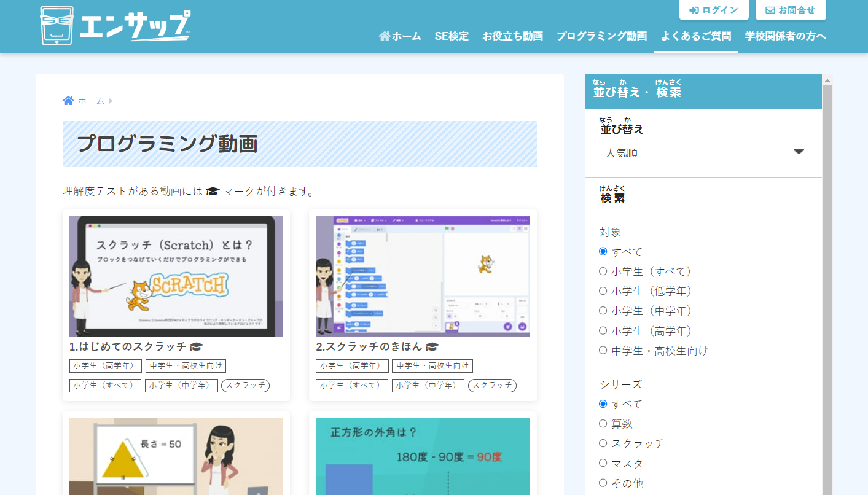The width and height of the screenshot is (868, 495).
Task: Click the ホーム breadcrumb link
Action: click(x=91, y=101)
